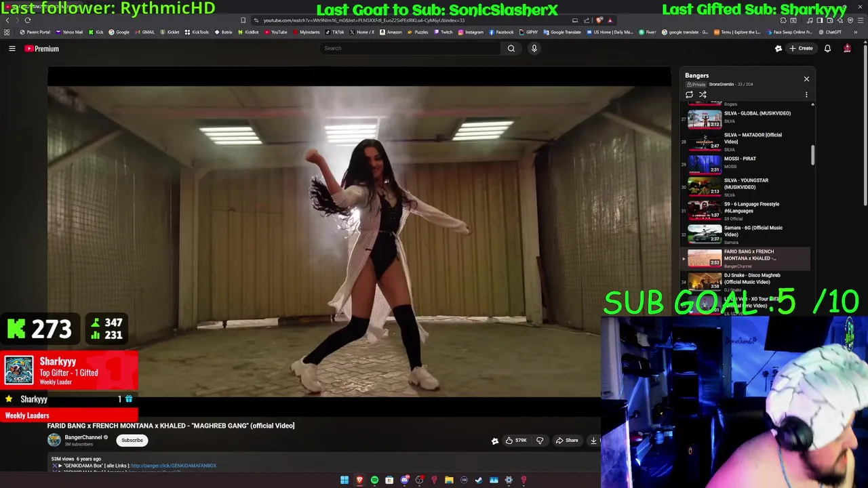Select SILVA – MATADOR [Official Video] entry

point(746,141)
